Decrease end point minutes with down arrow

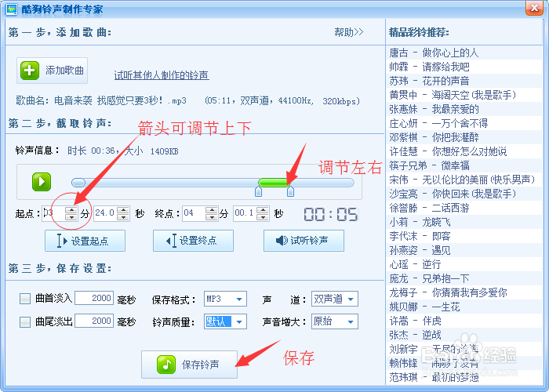(212, 217)
